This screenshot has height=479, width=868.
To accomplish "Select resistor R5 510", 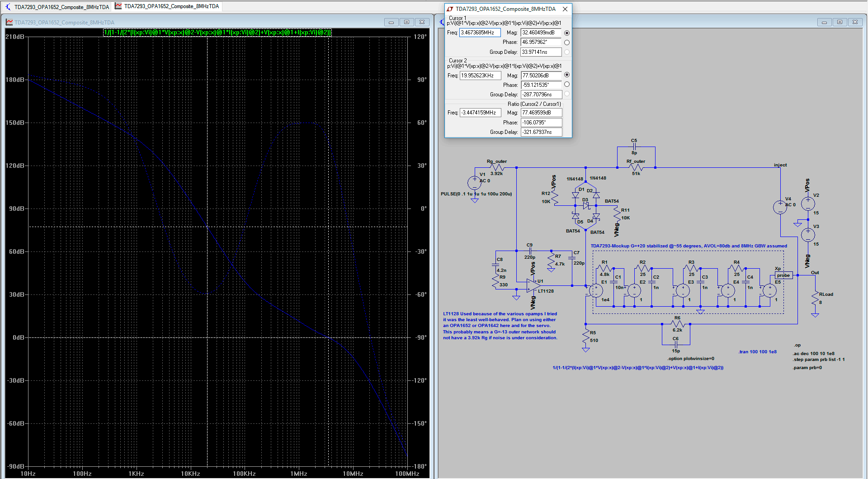I will [x=586, y=337].
